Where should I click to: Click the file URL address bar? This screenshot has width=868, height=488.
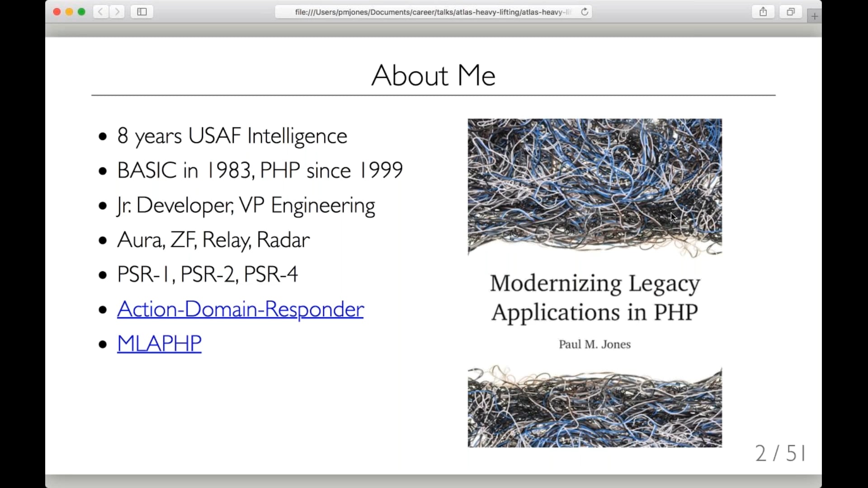pyautogui.click(x=434, y=12)
